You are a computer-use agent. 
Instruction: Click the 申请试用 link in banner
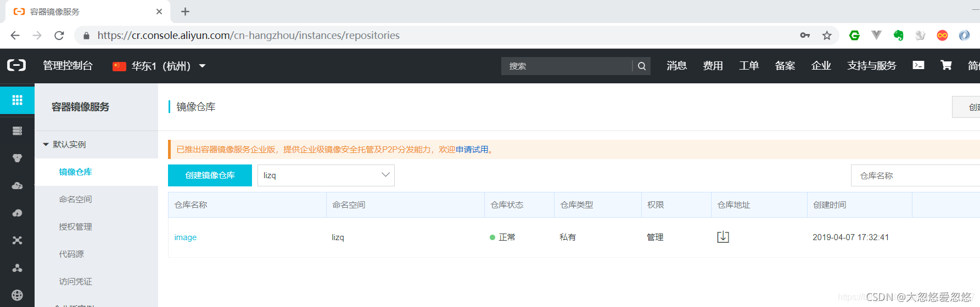click(x=472, y=150)
